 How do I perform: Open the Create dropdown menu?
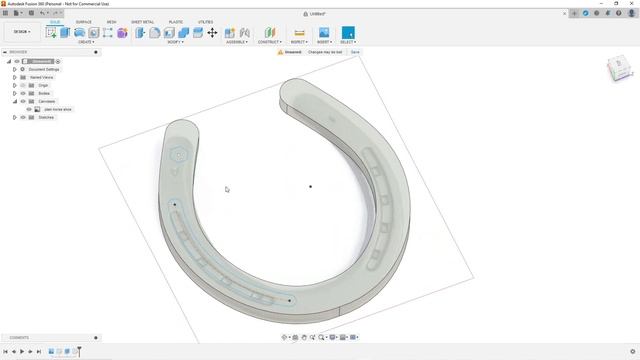[x=86, y=42]
